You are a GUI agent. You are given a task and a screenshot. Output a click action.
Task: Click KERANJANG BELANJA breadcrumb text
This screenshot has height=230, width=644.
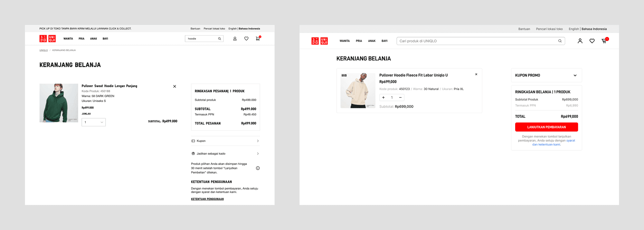pos(64,50)
